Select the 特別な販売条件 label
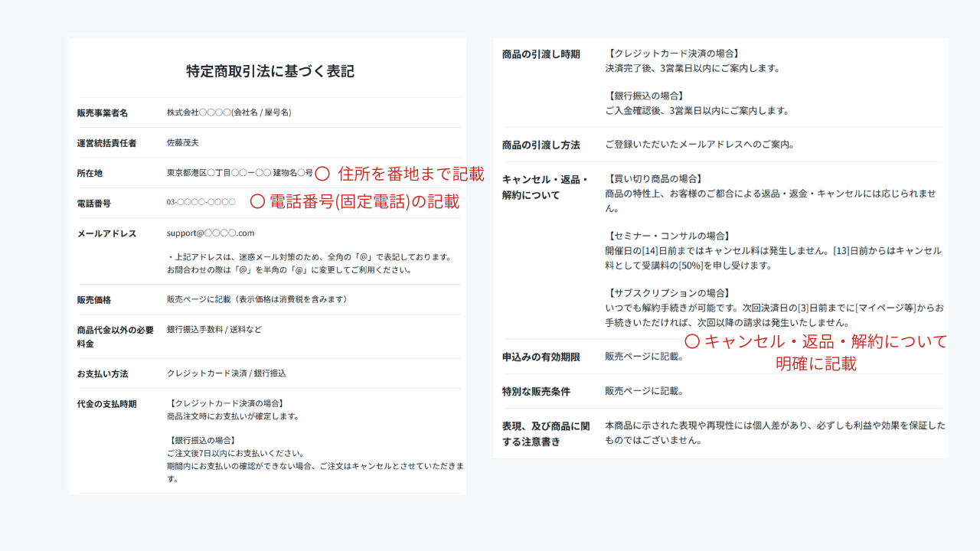Screen dimensions: 980x551 536,391
